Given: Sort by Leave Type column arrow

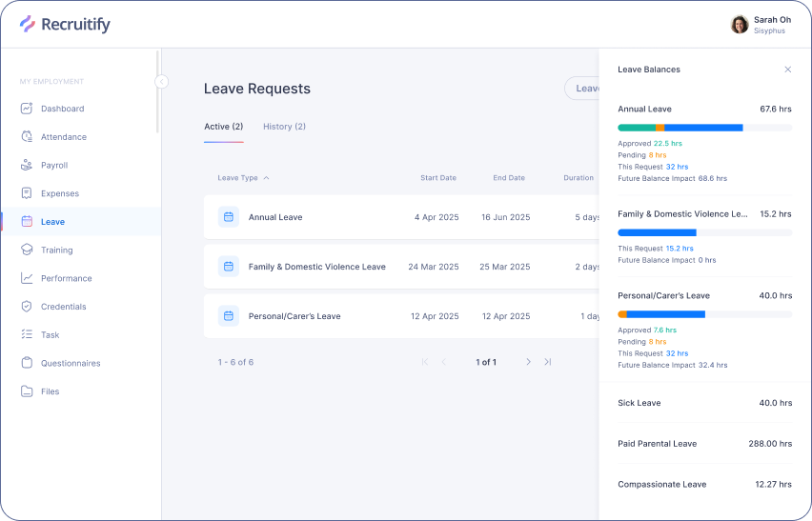Looking at the screenshot, I should tap(266, 178).
